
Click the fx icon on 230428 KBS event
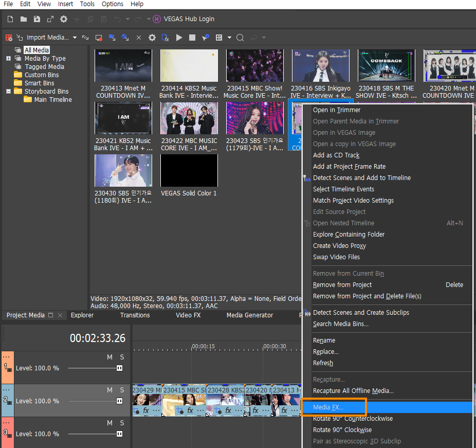coord(228,410)
